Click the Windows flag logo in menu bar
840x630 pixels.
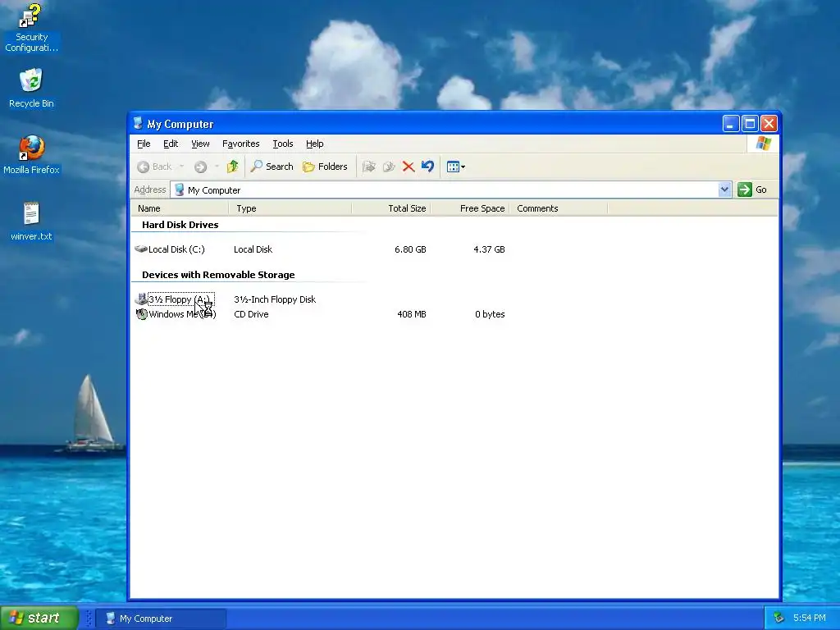(x=763, y=144)
